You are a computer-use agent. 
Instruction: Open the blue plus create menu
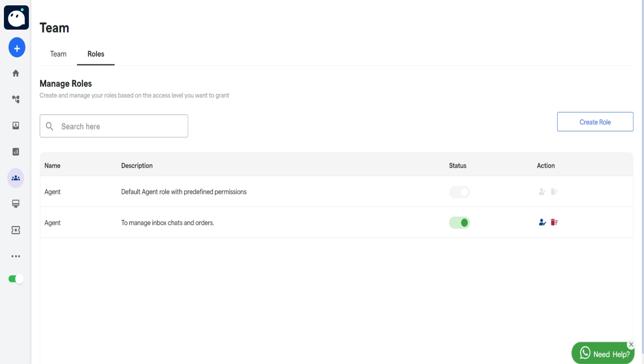coord(16,47)
